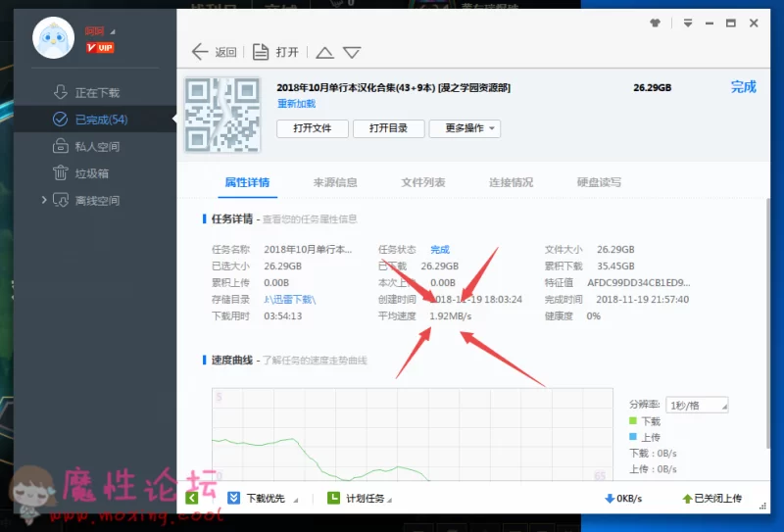Click the speed curve chart area
The width and height of the screenshot is (784, 532).
coord(413,434)
